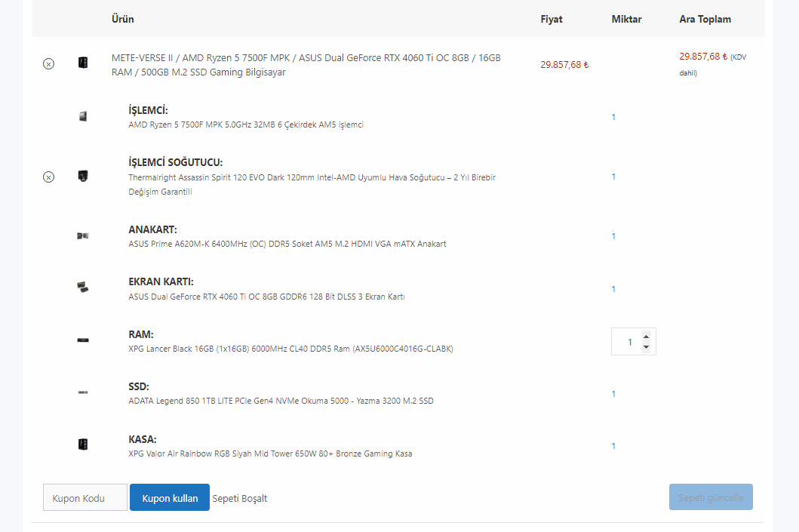Image resolution: width=799 pixels, height=532 pixels.
Task: Click the Miktar column header
Action: [626, 19]
